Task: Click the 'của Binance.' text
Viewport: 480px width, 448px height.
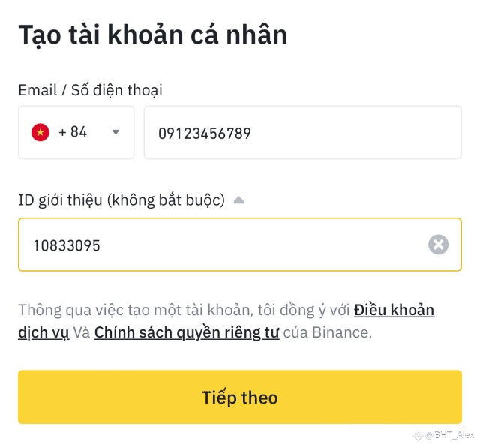Action: [328, 332]
